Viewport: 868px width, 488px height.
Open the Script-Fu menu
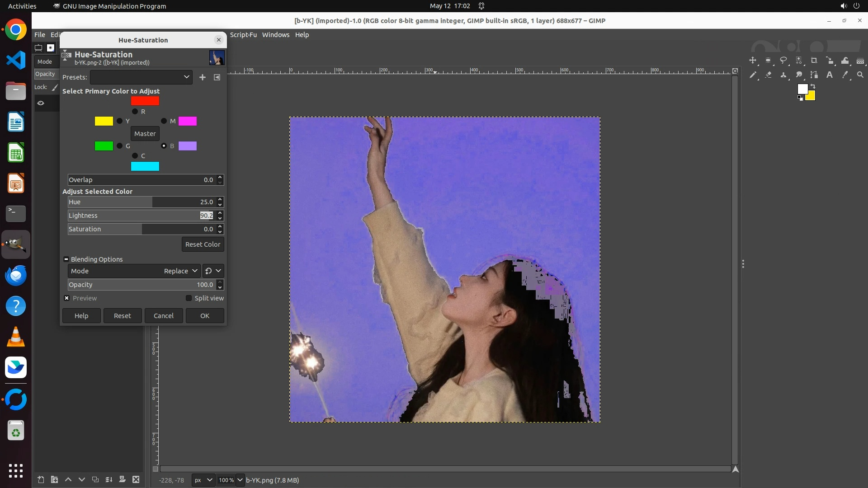(x=243, y=35)
